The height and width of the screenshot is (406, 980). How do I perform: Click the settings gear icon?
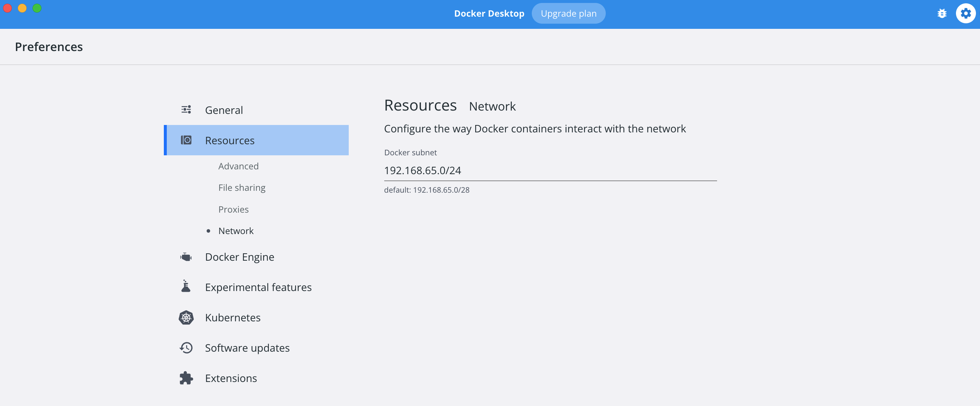tap(965, 14)
